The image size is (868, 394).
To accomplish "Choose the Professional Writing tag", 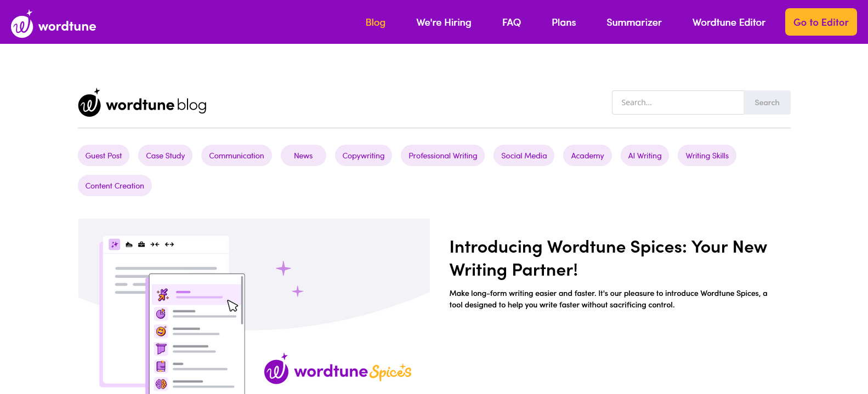I will pyautogui.click(x=443, y=156).
